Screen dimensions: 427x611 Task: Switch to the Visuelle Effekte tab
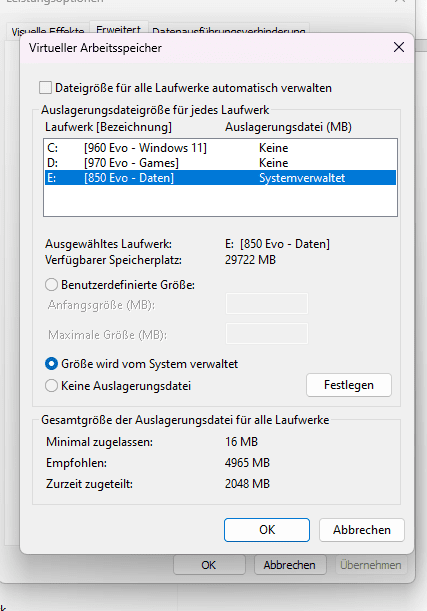pyautogui.click(x=48, y=30)
